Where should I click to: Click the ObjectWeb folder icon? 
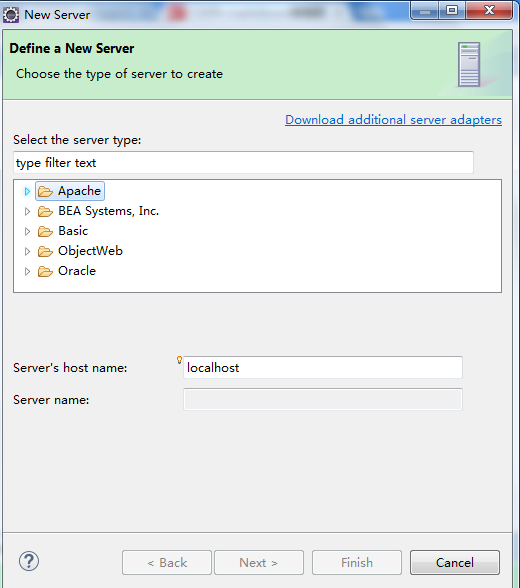(x=45, y=251)
